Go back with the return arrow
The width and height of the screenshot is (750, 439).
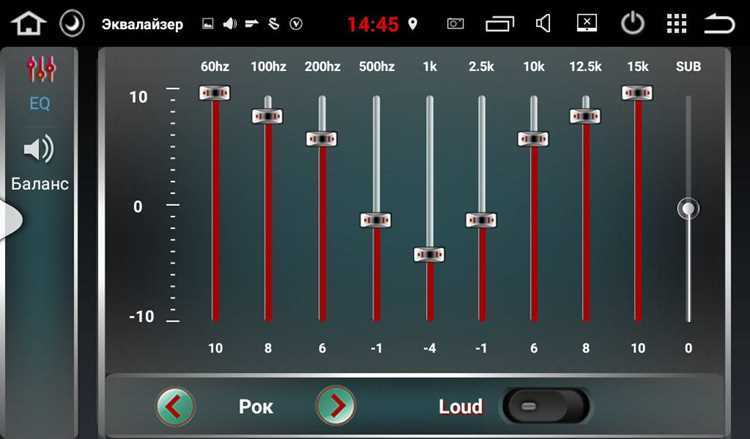(x=719, y=23)
